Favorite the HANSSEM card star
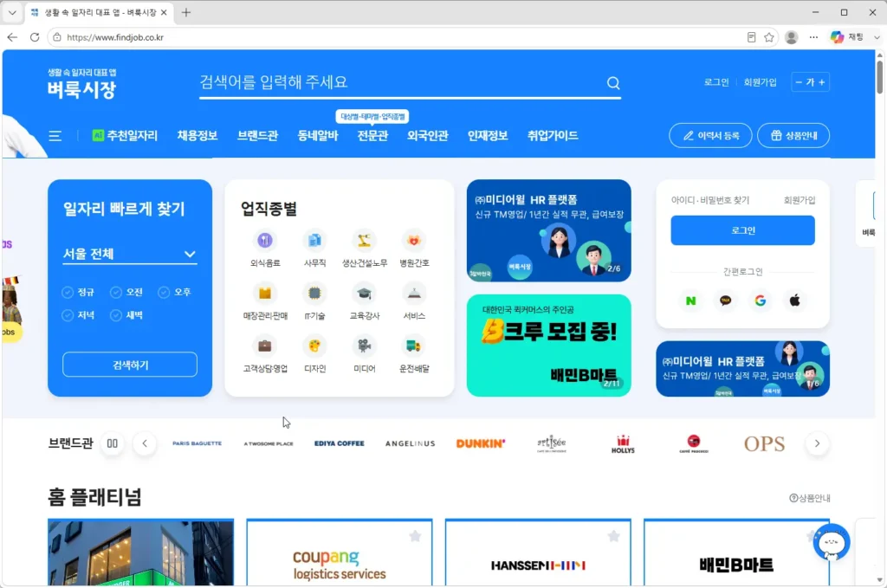This screenshot has width=887, height=588. (x=614, y=536)
